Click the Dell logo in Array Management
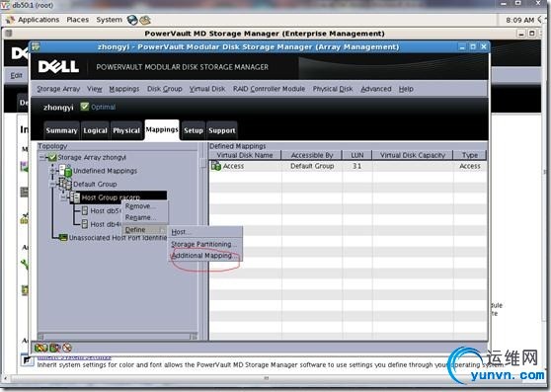The width and height of the screenshot is (551, 392). [x=58, y=67]
